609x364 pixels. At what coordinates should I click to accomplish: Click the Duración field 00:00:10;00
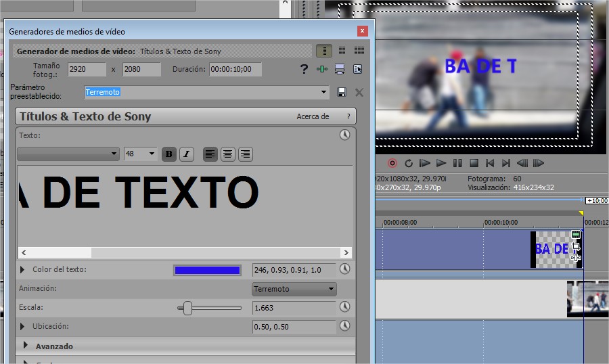click(235, 69)
